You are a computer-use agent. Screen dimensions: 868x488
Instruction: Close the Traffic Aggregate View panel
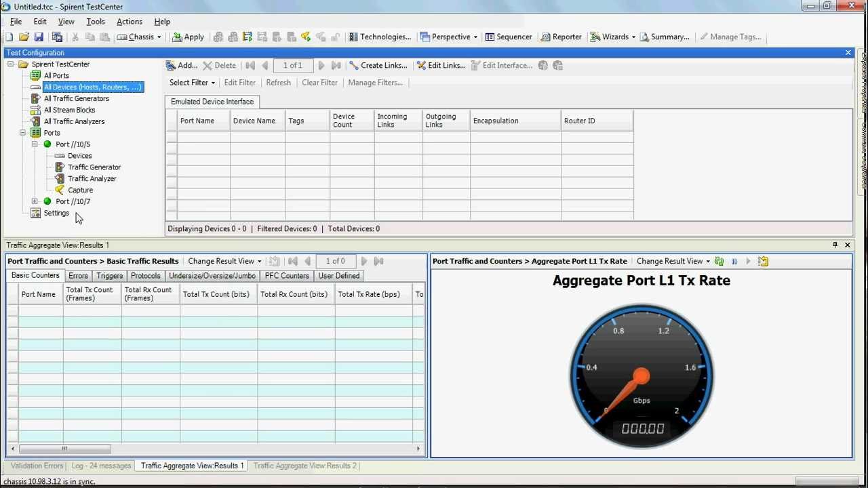coord(848,245)
